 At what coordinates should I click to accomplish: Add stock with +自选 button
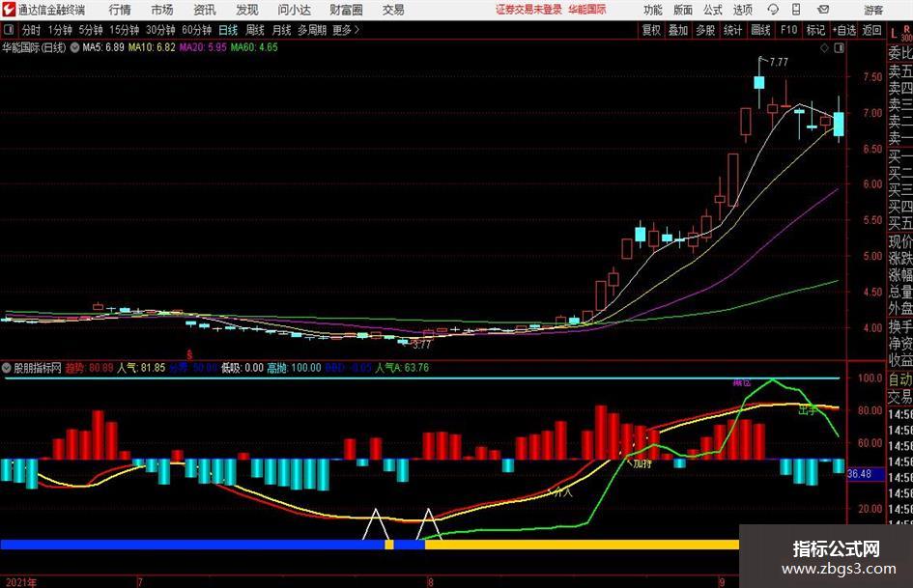(x=844, y=30)
